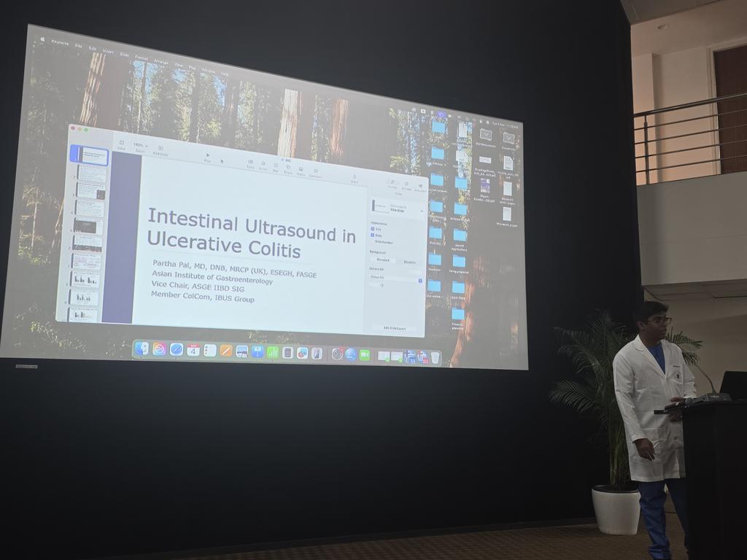Screen dimensions: 747x560
Task: Select slide 8 bar-chart thumbnail
Action: [x=85, y=279]
